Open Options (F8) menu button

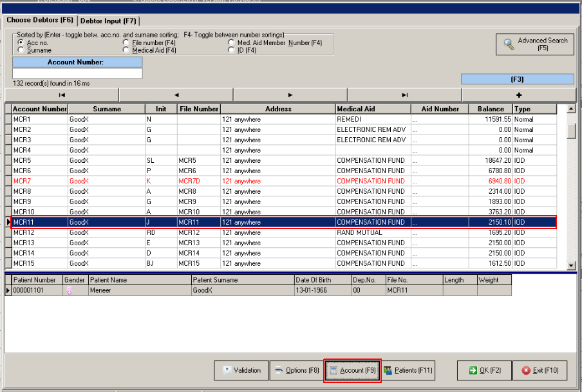coord(297,371)
